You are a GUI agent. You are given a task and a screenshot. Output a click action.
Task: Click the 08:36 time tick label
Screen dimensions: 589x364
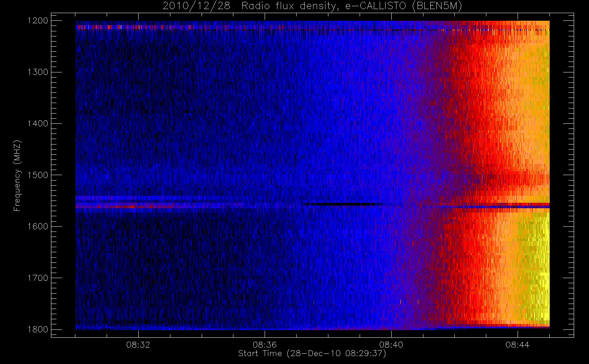coord(265,345)
